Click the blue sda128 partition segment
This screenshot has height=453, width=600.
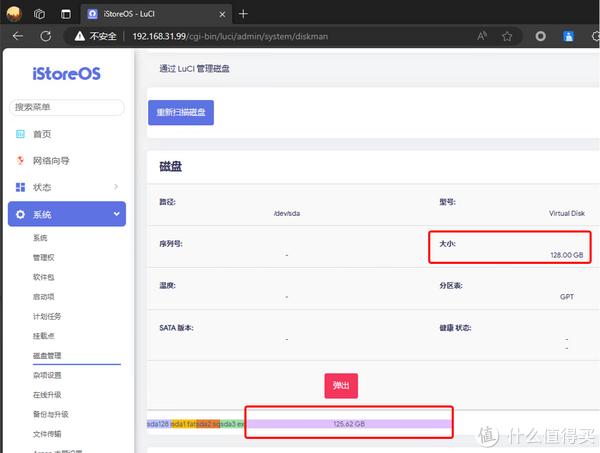pos(159,424)
